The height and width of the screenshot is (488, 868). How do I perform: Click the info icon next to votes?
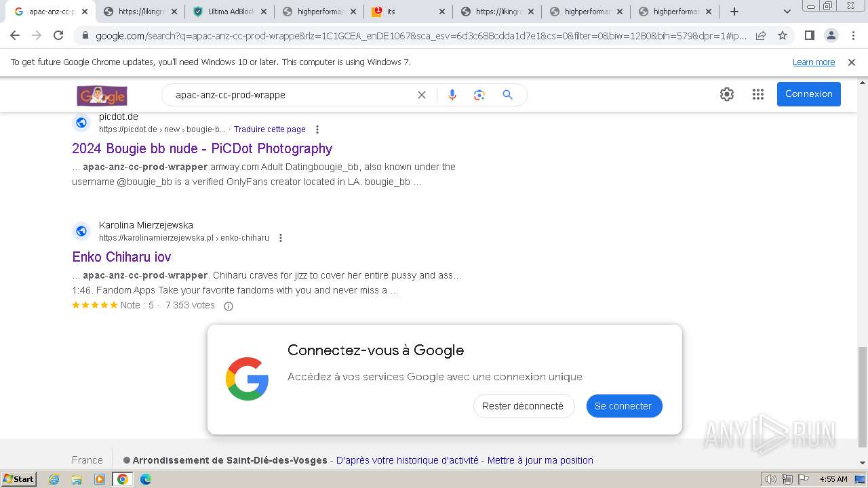click(229, 306)
